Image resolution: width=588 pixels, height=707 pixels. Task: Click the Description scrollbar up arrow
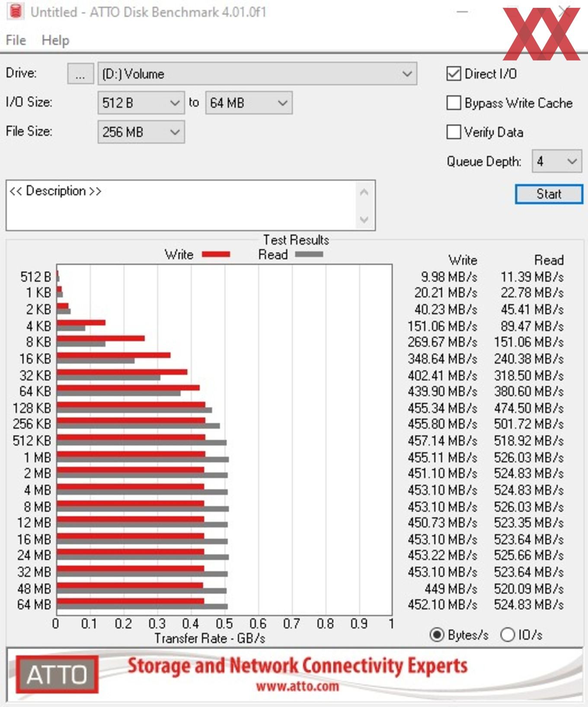click(x=364, y=192)
